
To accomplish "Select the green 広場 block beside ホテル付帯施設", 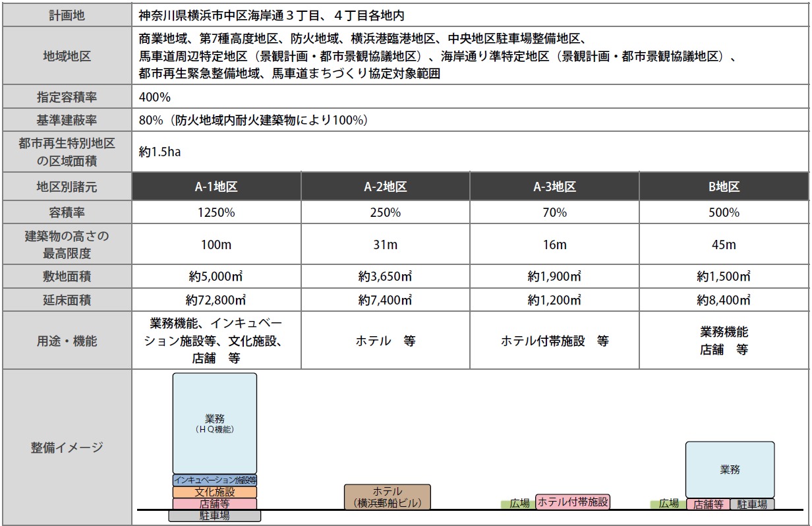I will pos(519,504).
